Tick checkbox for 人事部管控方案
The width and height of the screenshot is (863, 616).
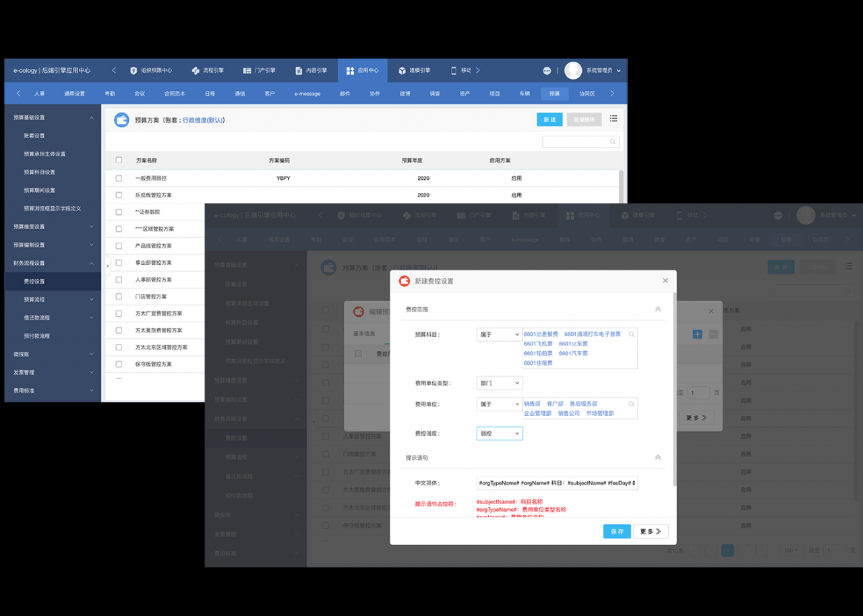coord(119,280)
